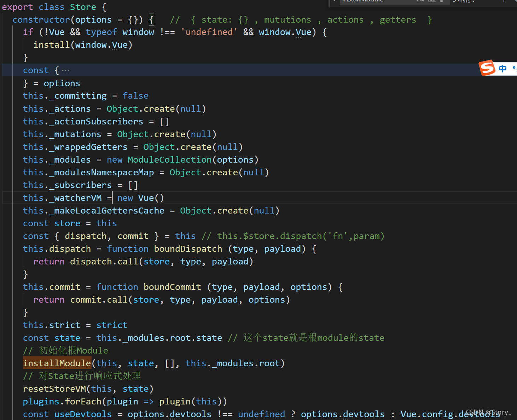The width and height of the screenshot is (517, 420).
Task: Click the 'boundCommit' function name
Action: (x=172, y=287)
